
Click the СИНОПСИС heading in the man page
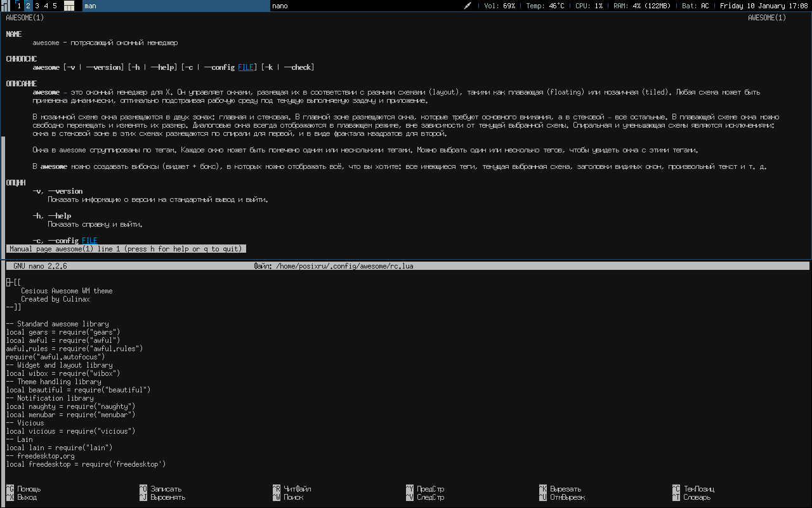coord(21,59)
